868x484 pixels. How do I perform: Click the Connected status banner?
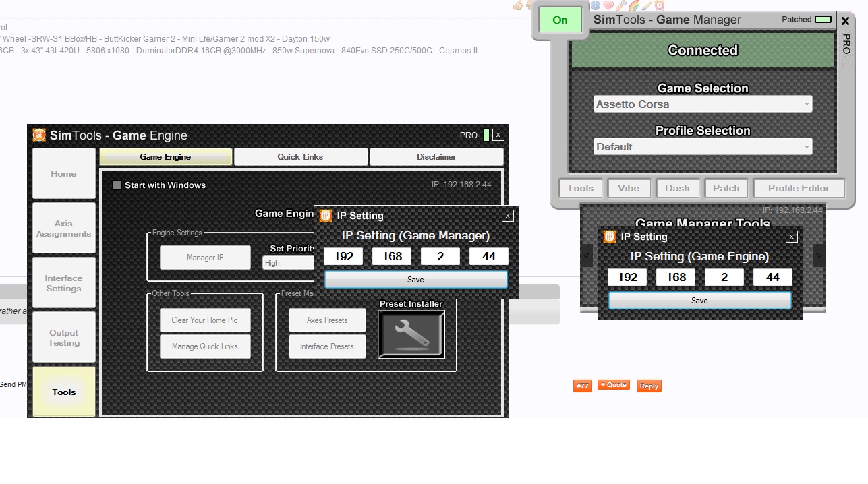(x=703, y=50)
